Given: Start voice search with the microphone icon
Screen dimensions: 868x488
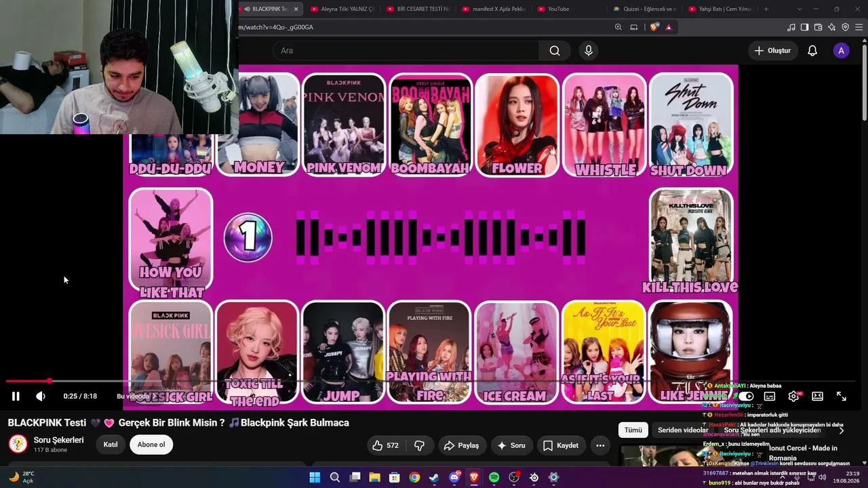Looking at the screenshot, I should 589,51.
